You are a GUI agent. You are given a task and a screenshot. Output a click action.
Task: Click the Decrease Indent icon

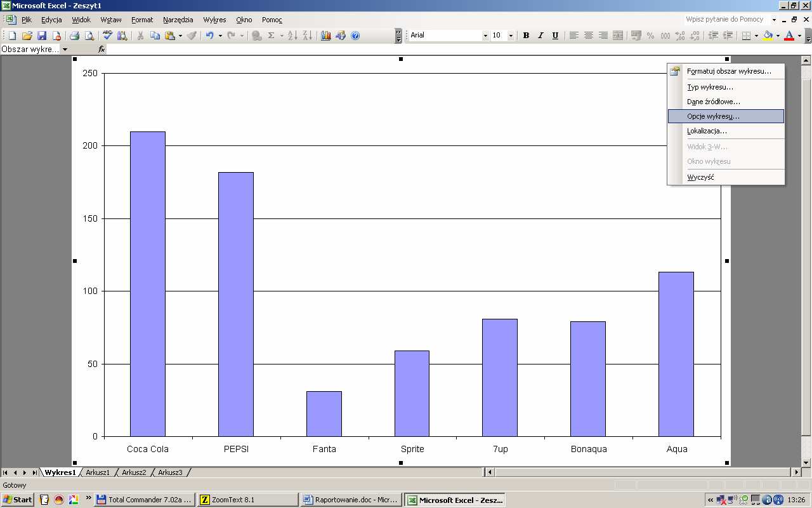pyautogui.click(x=713, y=36)
